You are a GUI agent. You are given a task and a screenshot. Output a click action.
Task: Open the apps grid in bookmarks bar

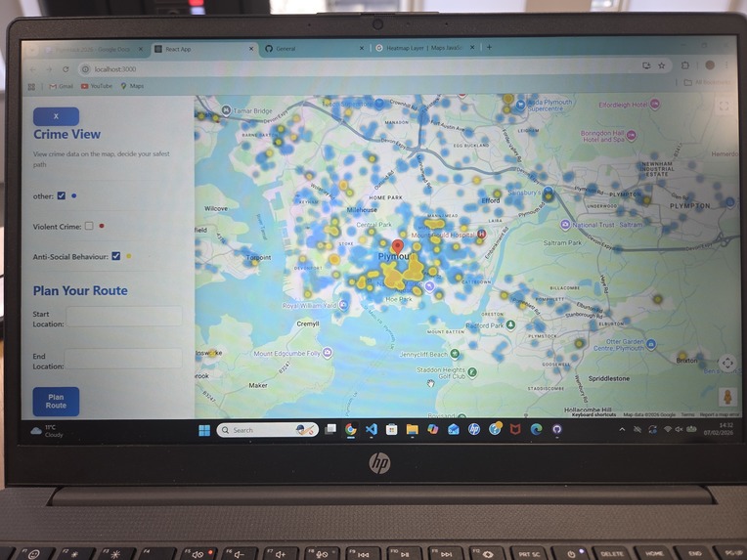click(x=31, y=87)
